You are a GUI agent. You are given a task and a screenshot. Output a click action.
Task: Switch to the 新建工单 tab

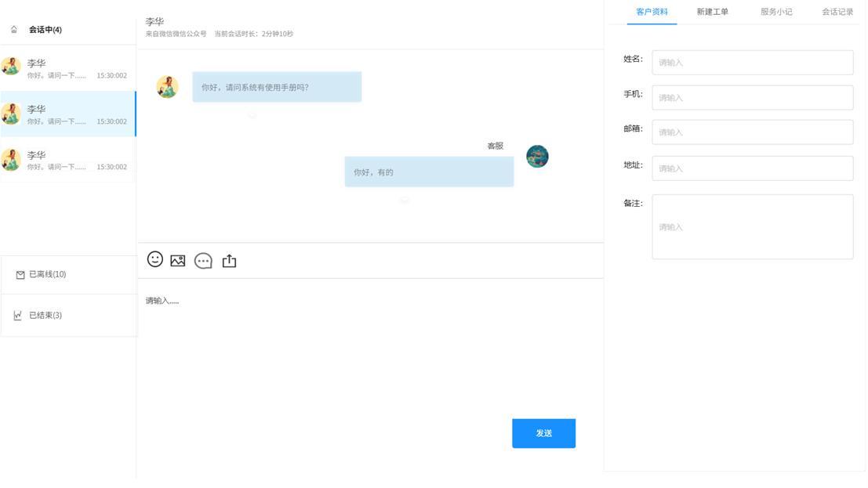(712, 12)
